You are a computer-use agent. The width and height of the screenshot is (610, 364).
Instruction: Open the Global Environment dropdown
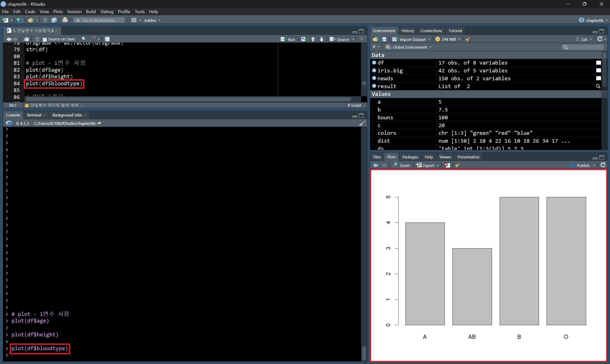409,47
